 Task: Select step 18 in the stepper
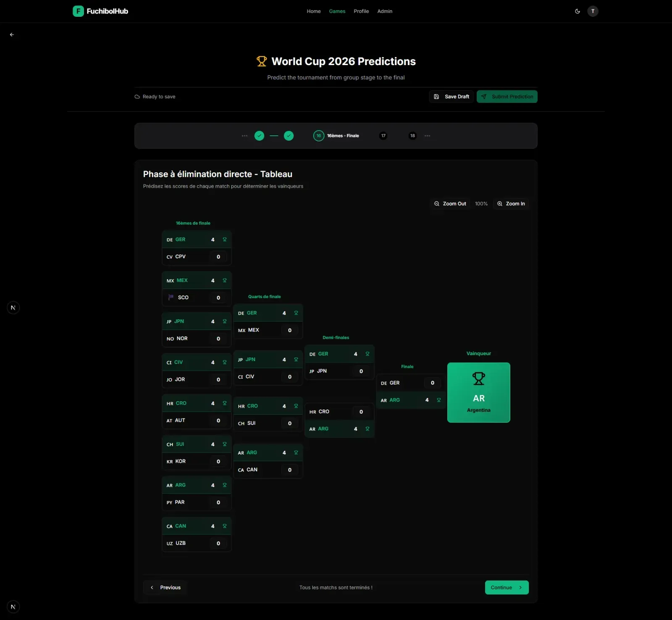point(412,136)
